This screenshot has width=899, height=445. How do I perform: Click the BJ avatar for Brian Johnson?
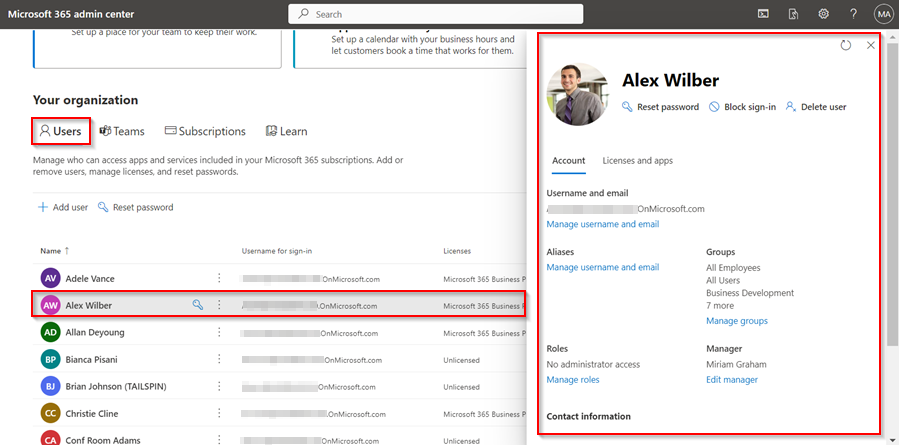[x=50, y=387]
